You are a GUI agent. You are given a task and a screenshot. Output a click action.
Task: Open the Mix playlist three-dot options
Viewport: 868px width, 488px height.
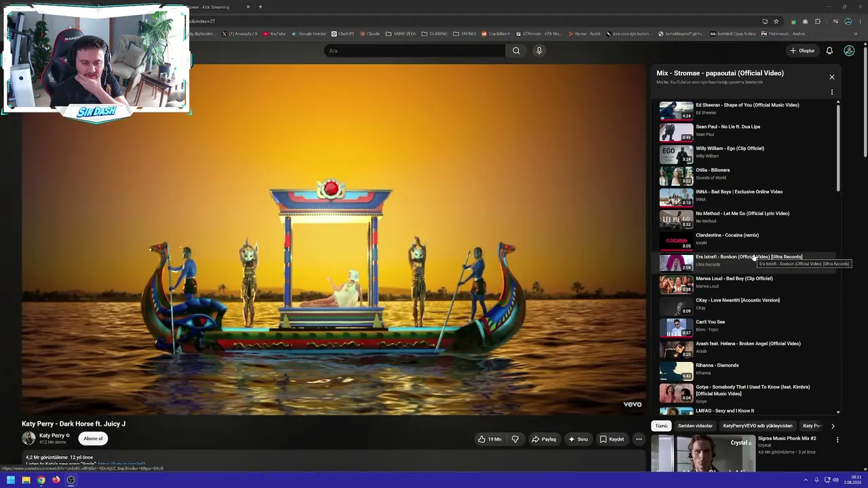click(x=832, y=92)
